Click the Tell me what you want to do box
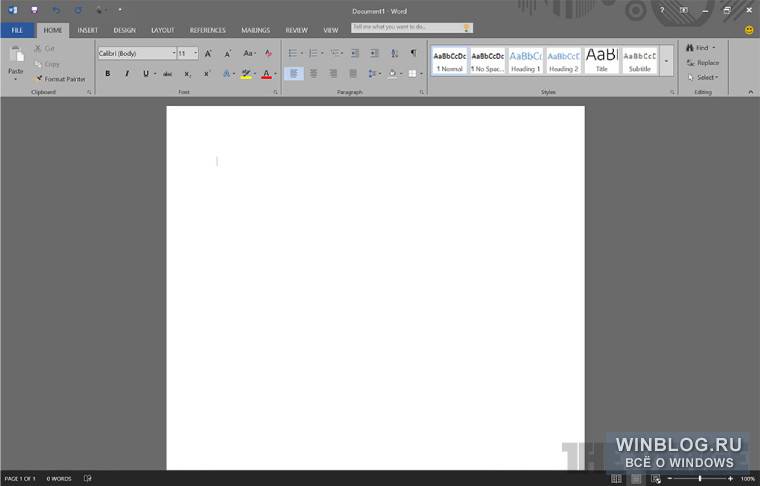This screenshot has height=486, width=760. pyautogui.click(x=412, y=28)
